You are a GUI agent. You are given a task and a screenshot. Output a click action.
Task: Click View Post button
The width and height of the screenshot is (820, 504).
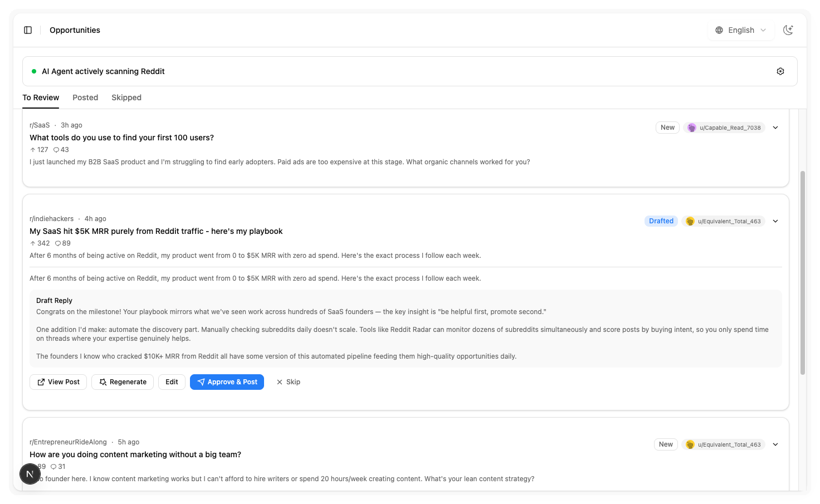[58, 382]
